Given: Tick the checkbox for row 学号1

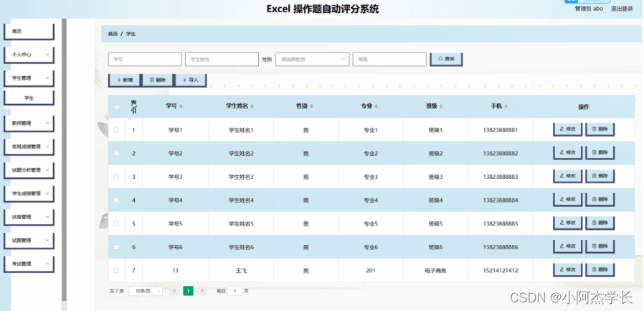Looking at the screenshot, I should (x=117, y=130).
